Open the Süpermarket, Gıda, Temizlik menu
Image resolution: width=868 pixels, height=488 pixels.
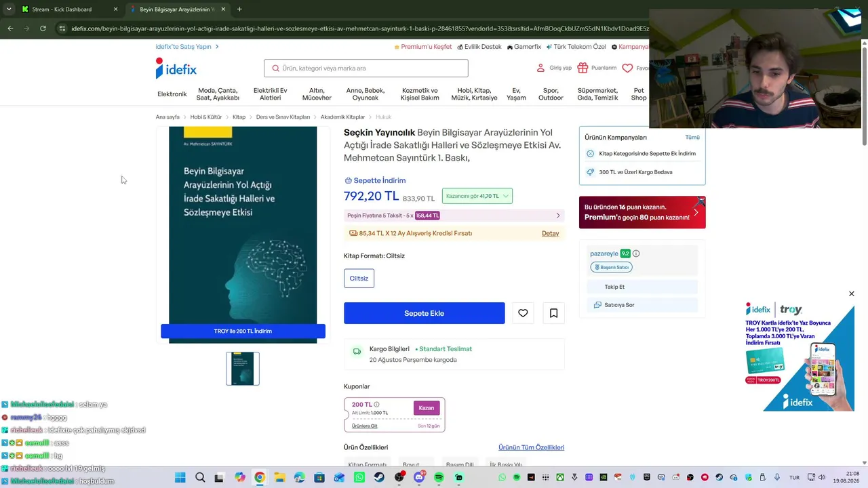597,94
